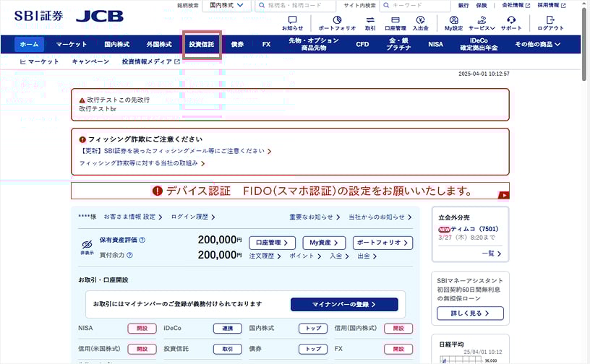Screen dimensions: 590x364
Task: Open the 債券 nav tab
Action: pos(237,44)
